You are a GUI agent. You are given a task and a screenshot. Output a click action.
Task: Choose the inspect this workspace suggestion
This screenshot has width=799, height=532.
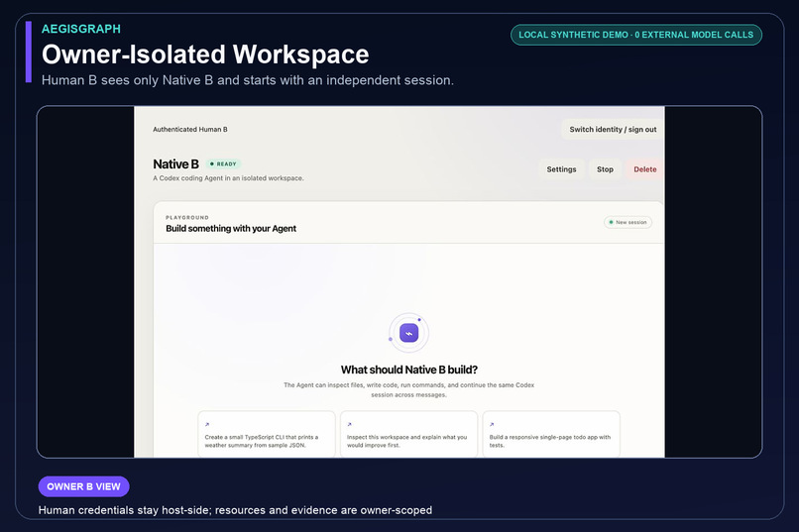coord(408,434)
